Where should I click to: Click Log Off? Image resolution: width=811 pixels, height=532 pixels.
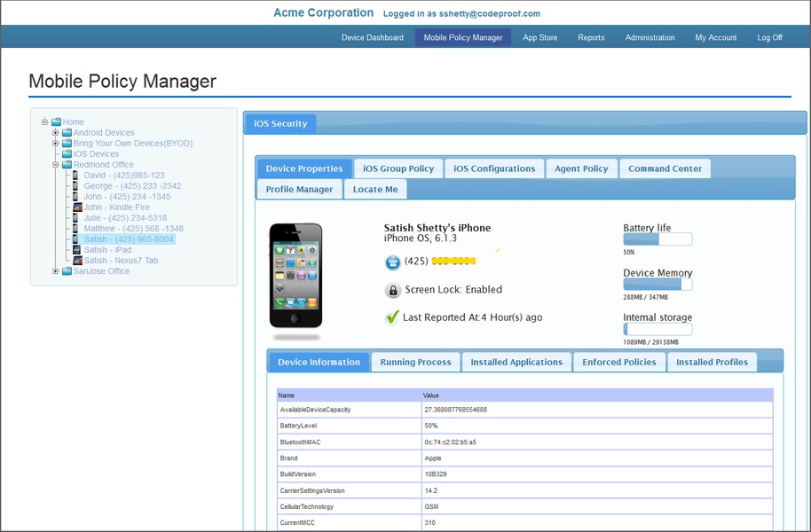769,38
